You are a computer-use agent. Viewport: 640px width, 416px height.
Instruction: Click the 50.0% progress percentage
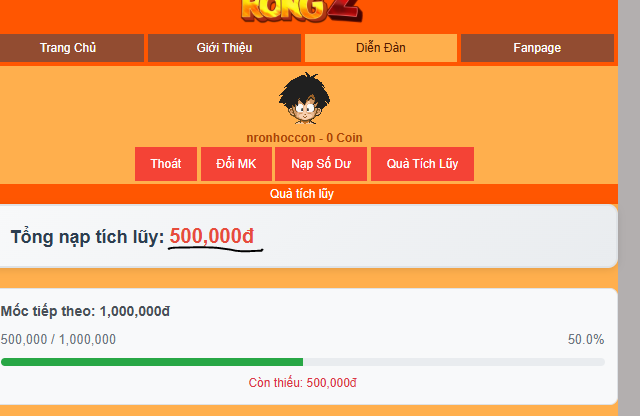pyautogui.click(x=586, y=339)
